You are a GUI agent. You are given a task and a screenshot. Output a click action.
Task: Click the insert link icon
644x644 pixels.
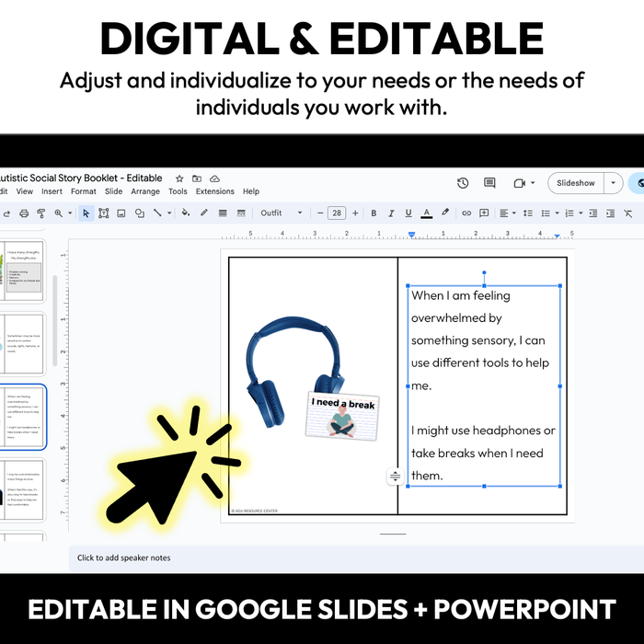tap(466, 213)
